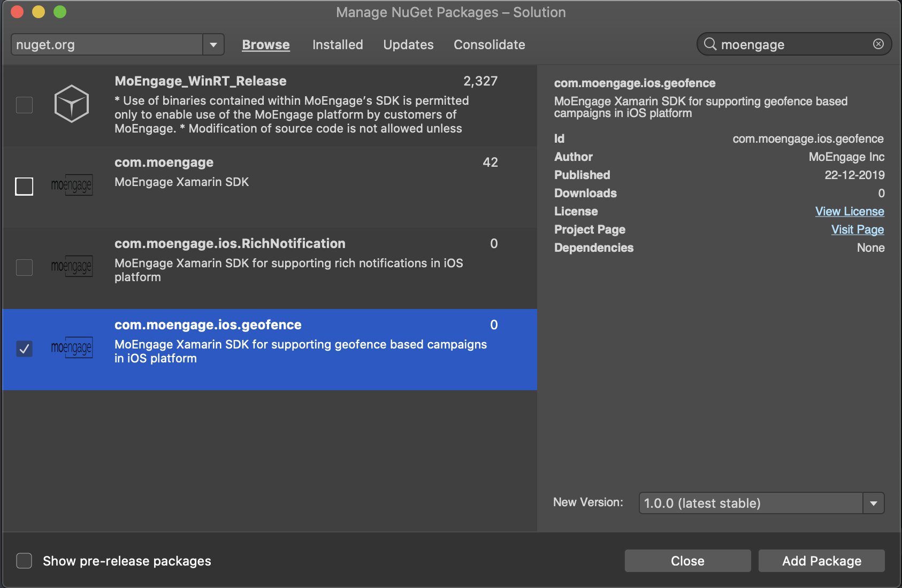Click the Author value MoEngage Inc
This screenshot has width=902, height=588.
846,157
